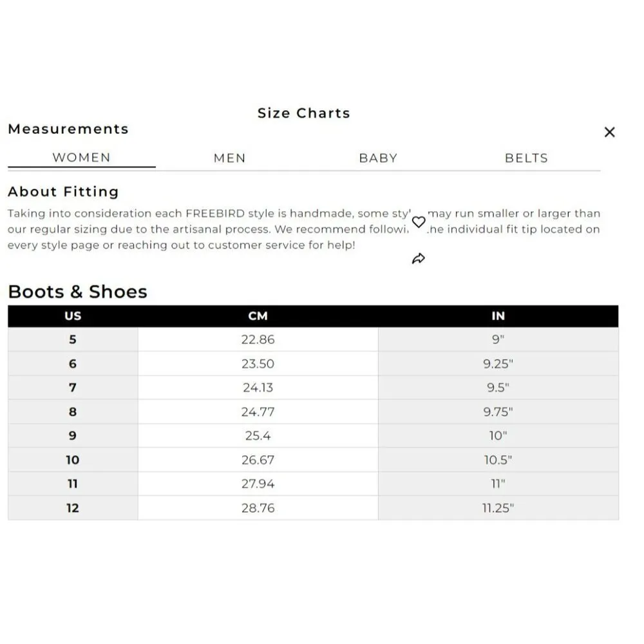Screen dimensions: 644x644
Task: Open the BABY size tab
Action: pos(378,158)
